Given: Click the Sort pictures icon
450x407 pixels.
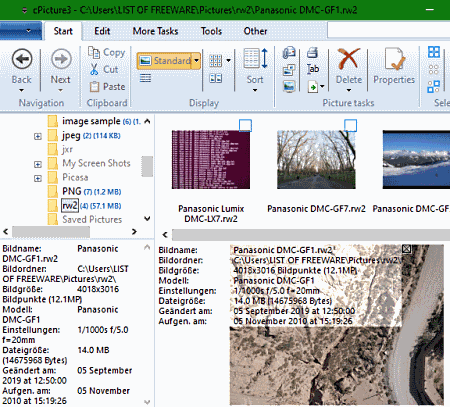Looking at the screenshot, I should point(255,59).
